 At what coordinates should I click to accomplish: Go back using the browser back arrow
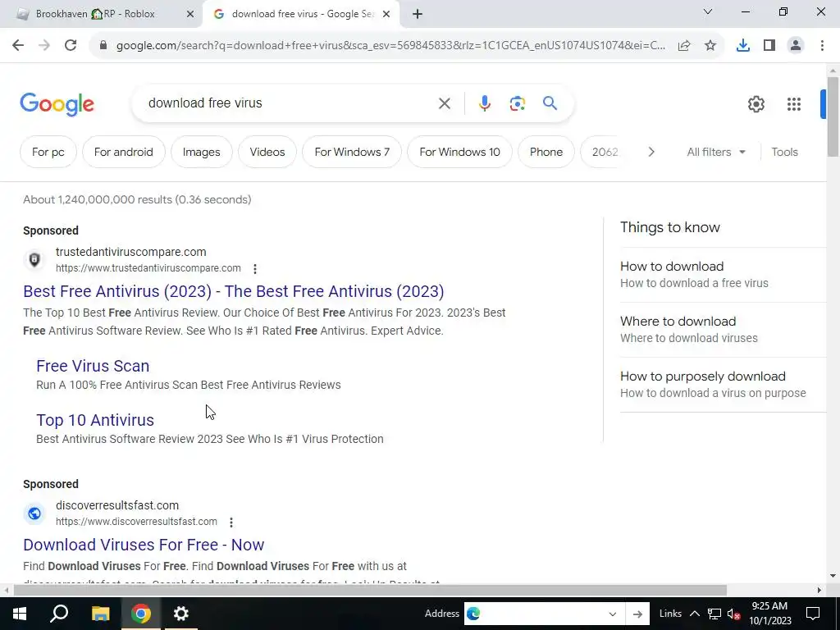pyautogui.click(x=18, y=46)
